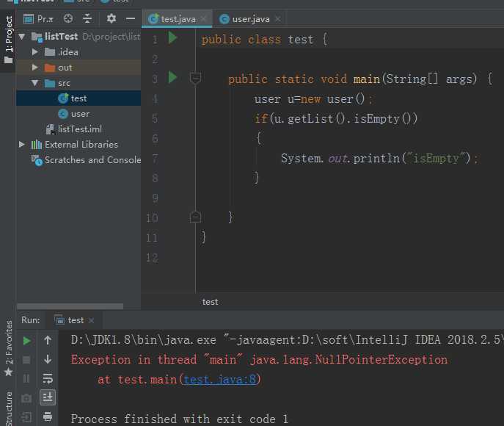Expand the .idea folder
Viewport: 504px width, 426px height.
[34, 52]
